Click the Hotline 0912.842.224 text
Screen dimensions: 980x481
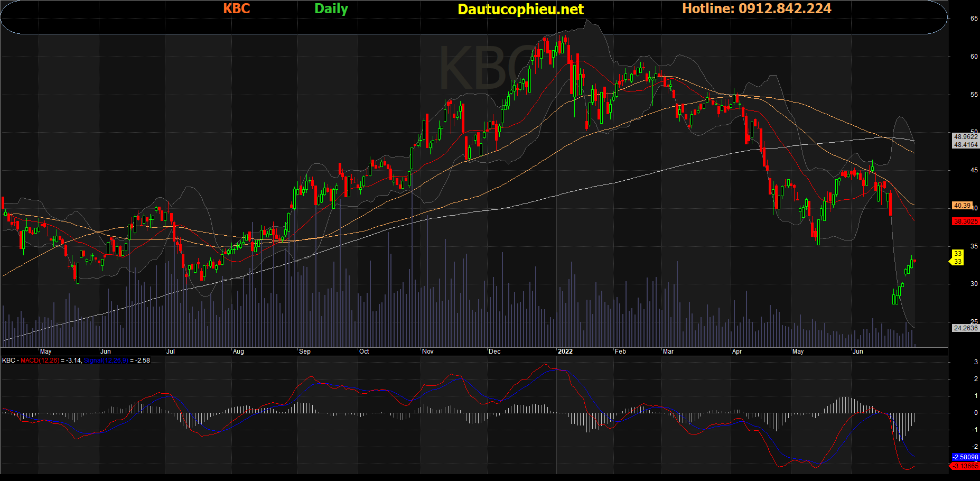(x=757, y=9)
